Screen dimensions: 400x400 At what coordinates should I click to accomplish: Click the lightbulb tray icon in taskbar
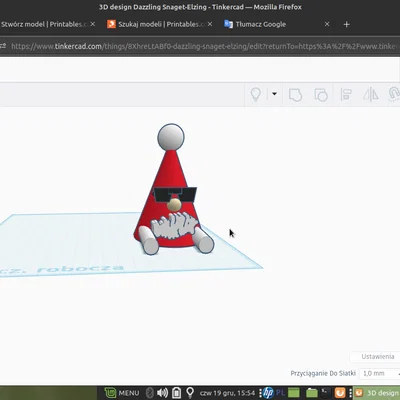point(190,393)
